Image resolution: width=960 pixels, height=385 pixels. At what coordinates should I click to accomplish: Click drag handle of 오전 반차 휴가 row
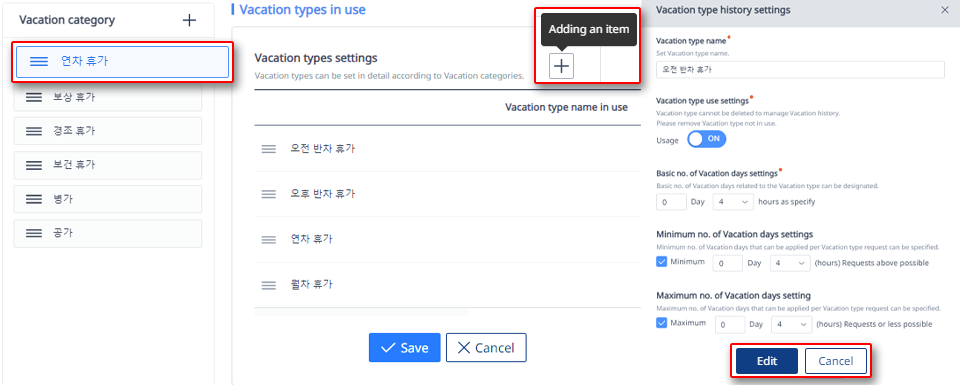[x=269, y=149]
